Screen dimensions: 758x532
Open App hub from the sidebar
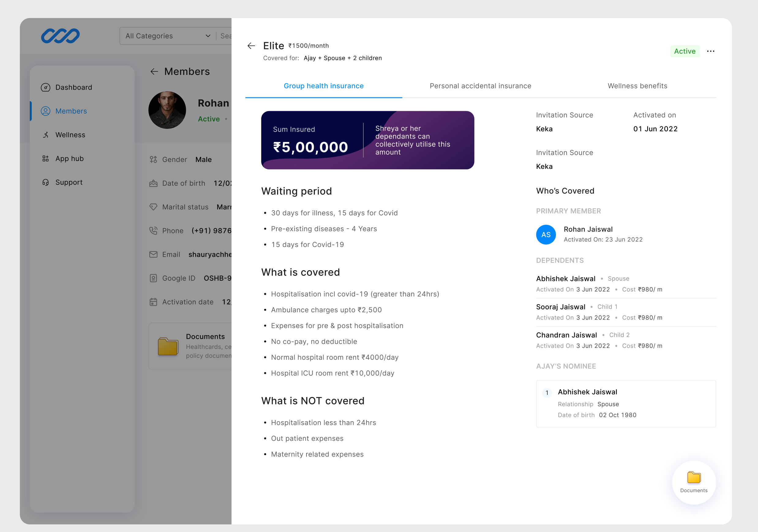tap(69, 159)
